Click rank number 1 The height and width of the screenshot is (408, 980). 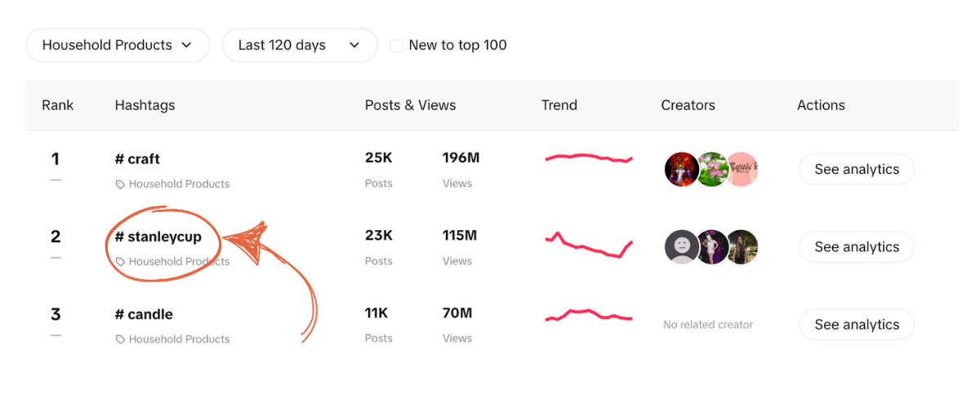(55, 158)
